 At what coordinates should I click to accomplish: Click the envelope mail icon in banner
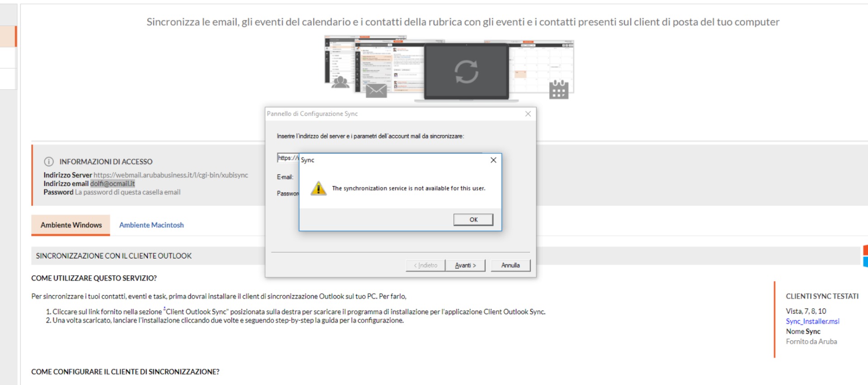(376, 90)
